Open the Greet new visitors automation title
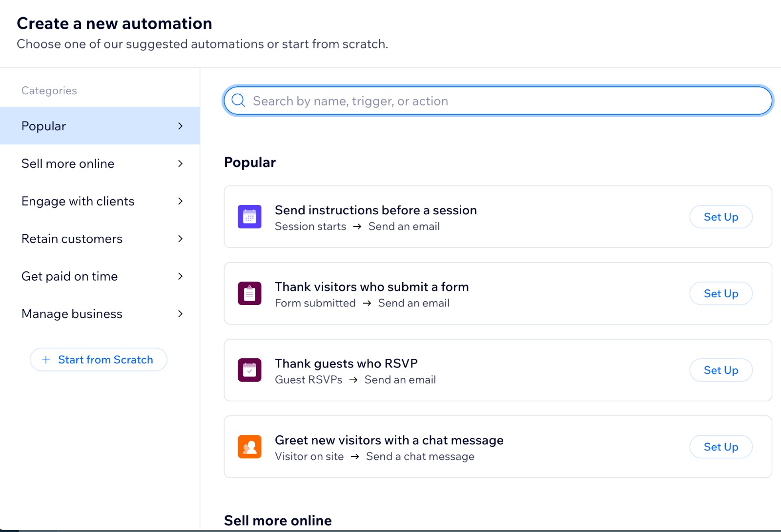Viewport: 781px width, 532px height. [x=389, y=440]
